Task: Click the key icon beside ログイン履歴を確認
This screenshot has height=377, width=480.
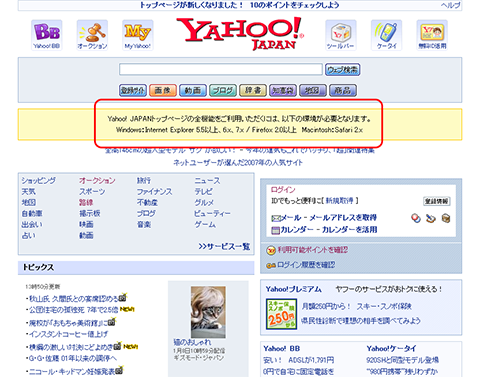Action: [x=271, y=265]
